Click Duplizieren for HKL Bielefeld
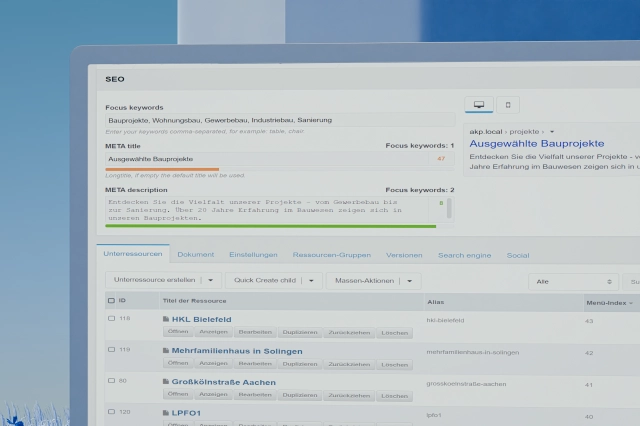Screen dimensions: 640x426 point(300,332)
